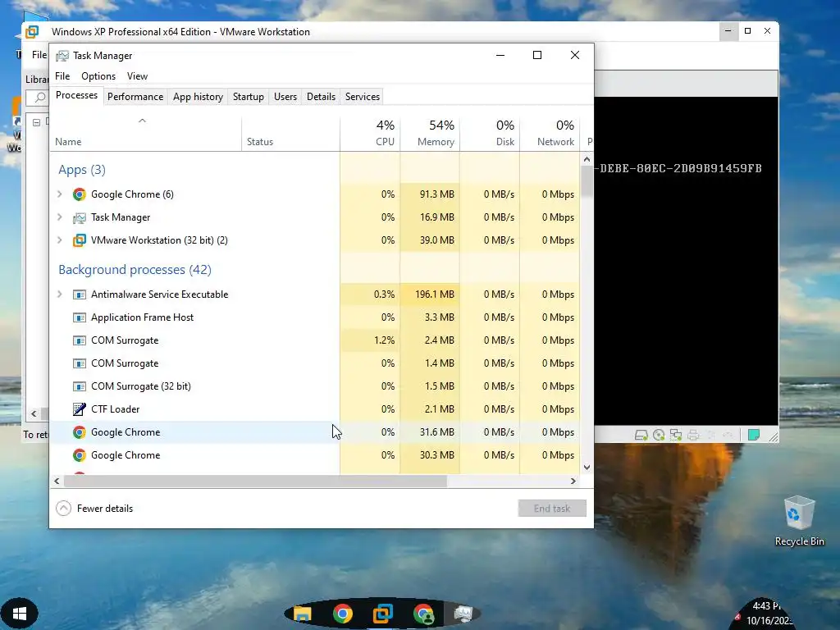This screenshot has height=630, width=840.
Task: Click the Background processes (42) group heading
Action: [x=135, y=269]
